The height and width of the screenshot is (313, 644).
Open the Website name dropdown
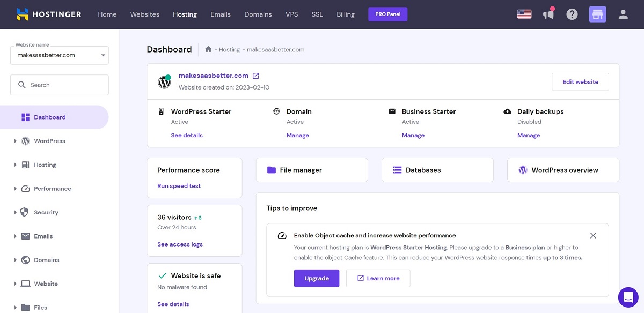click(60, 55)
